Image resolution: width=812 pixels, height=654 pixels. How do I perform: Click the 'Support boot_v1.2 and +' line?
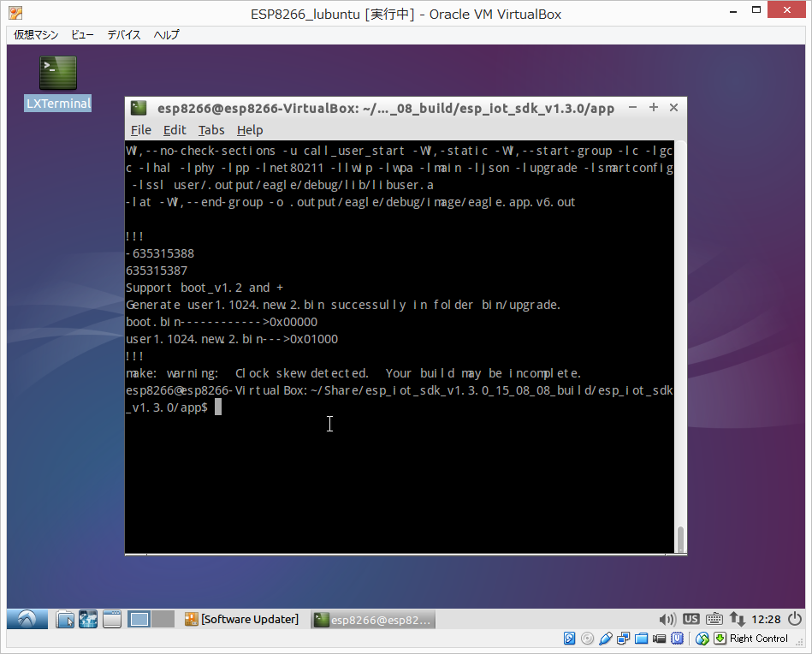204,288
